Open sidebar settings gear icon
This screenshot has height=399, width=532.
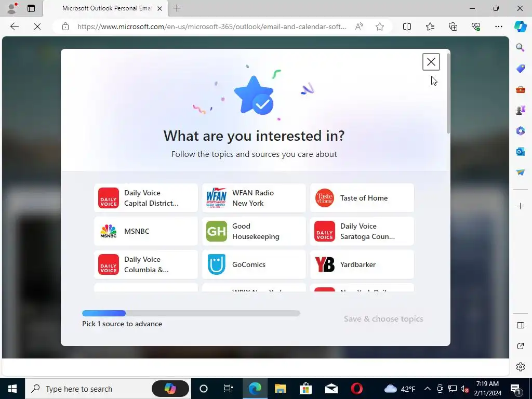(x=520, y=367)
